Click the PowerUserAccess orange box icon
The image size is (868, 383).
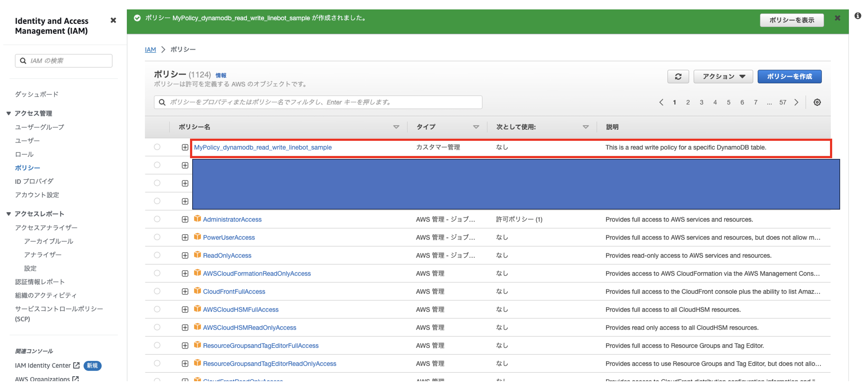click(197, 237)
